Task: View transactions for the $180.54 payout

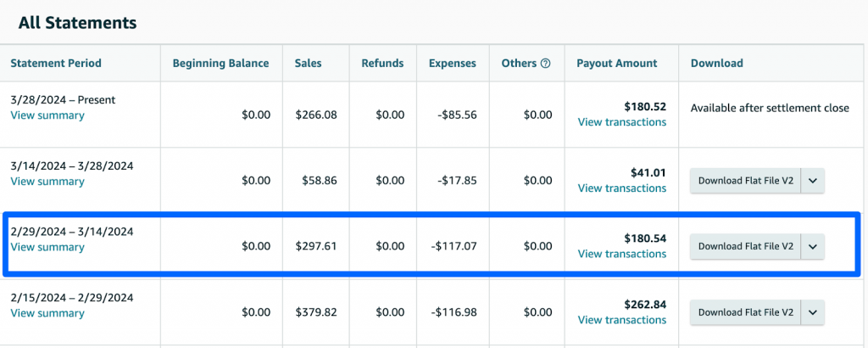Action: pos(621,254)
